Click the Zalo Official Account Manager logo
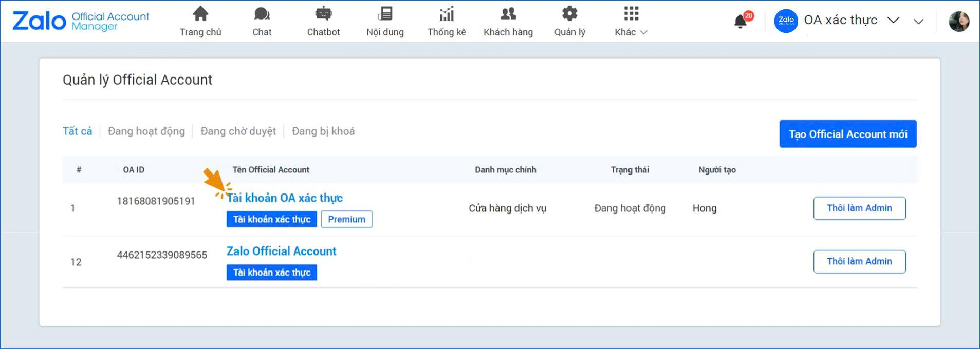Image resolution: width=980 pixels, height=349 pixels. (81, 21)
